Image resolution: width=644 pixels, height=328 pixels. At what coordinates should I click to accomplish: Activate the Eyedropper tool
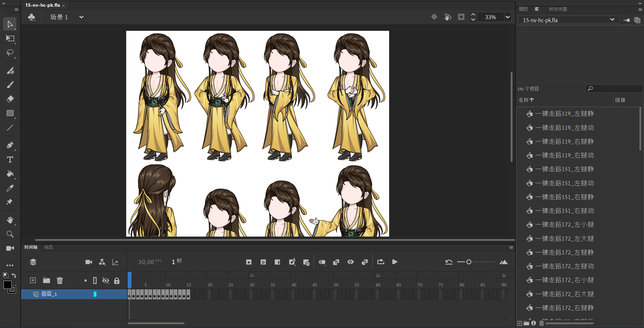tap(10, 188)
